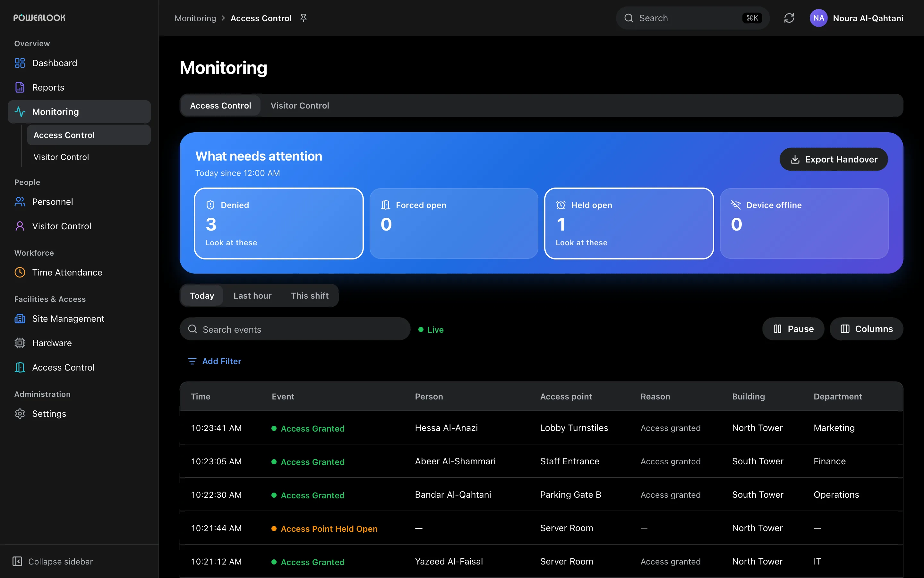The image size is (924, 578).
Task: Click the Event column header
Action: pos(283,397)
